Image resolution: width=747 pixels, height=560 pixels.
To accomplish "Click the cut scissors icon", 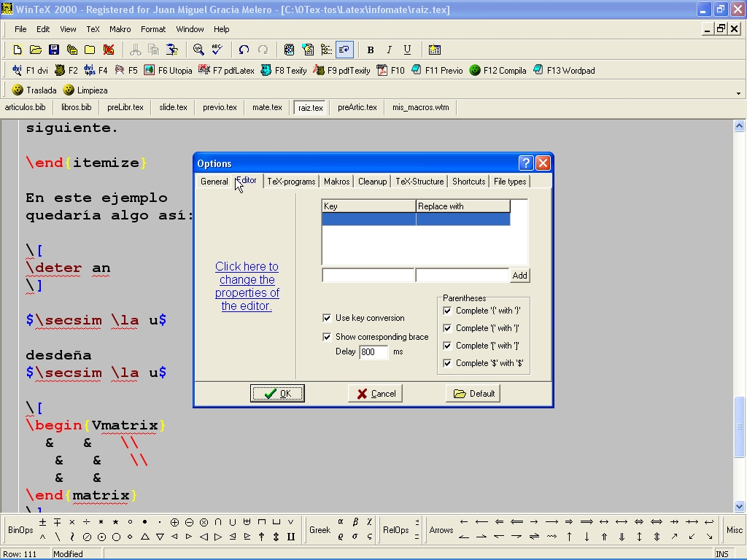I will coord(135,50).
